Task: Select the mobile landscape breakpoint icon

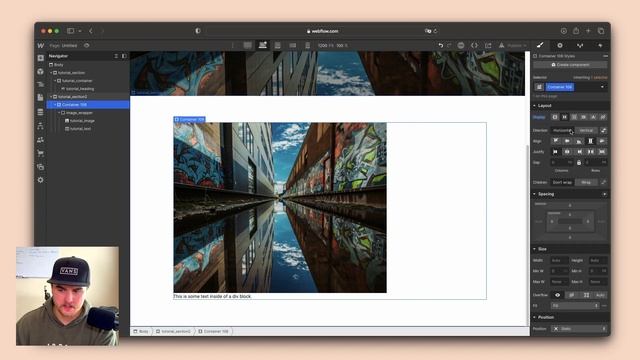Action: [x=293, y=46]
